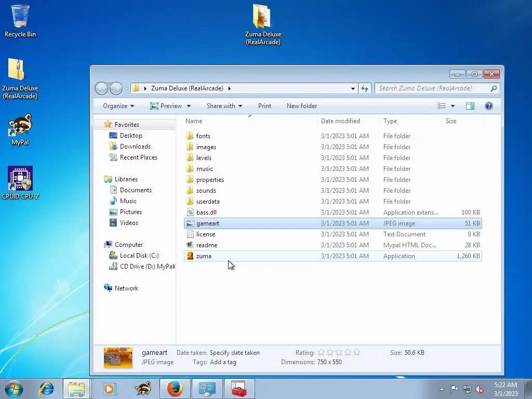Click the red toolbox taskbar icon
This screenshot has height=399, width=532.
point(239,389)
